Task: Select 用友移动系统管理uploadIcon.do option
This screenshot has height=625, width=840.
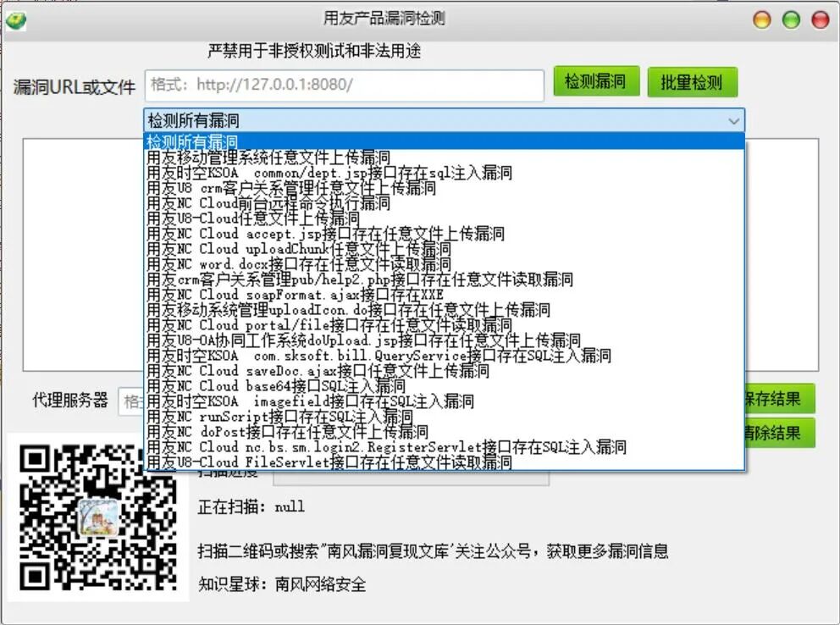Action: click(444, 310)
